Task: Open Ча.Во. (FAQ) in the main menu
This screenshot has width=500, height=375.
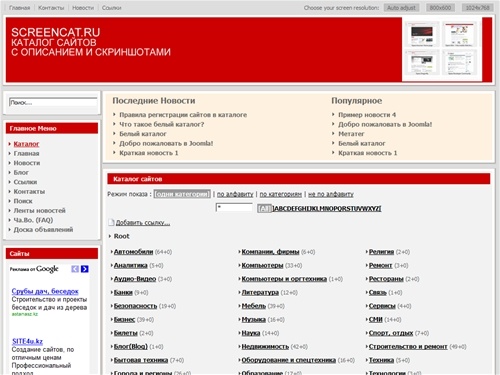Action: pos(33,220)
